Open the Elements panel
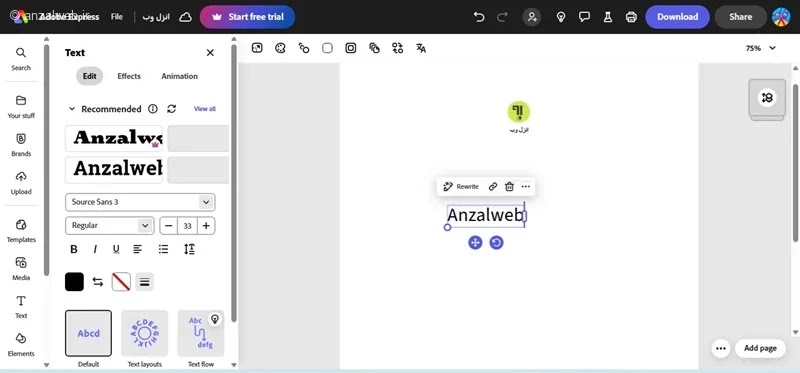This screenshot has height=373, width=800. click(21, 345)
